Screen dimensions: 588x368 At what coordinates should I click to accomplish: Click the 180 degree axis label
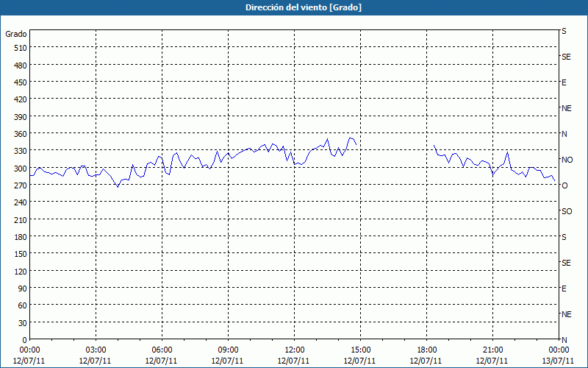pos(21,237)
